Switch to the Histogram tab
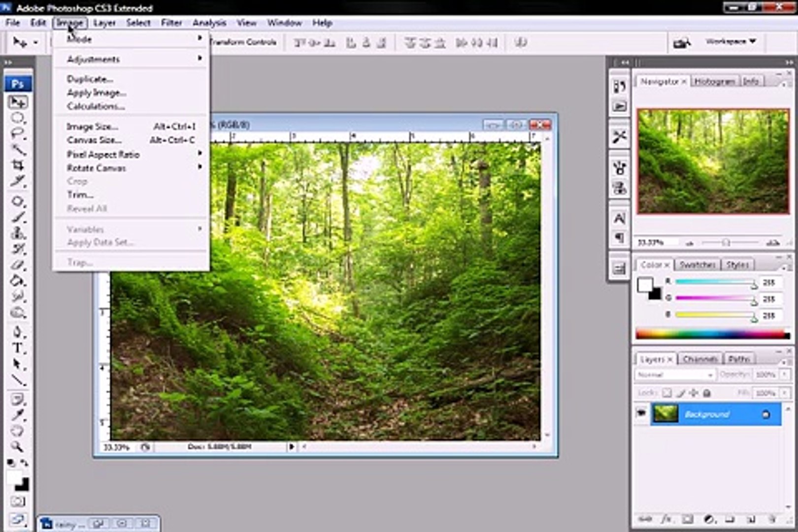 pyautogui.click(x=714, y=81)
